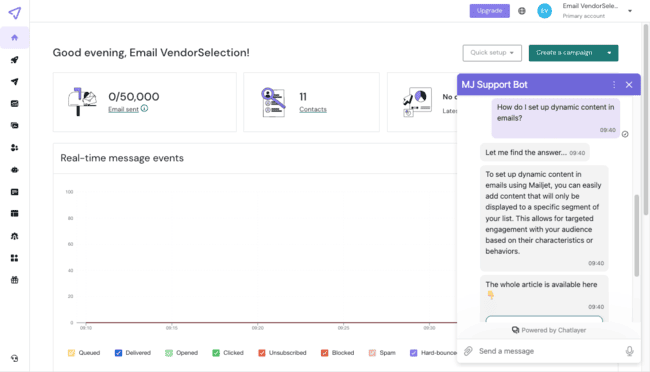Open chat bot three-dot options menu
This screenshot has height=372, width=650.
point(614,85)
